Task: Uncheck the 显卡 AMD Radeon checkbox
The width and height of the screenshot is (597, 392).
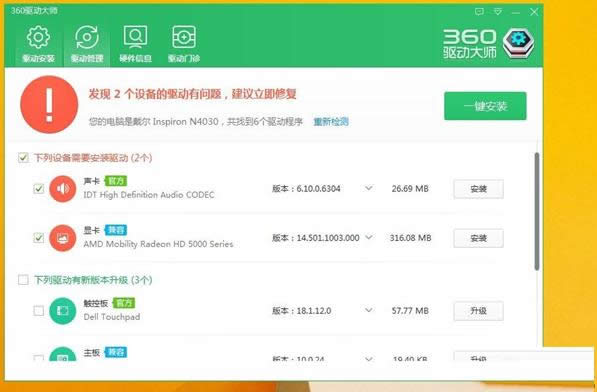Action: click(x=38, y=238)
